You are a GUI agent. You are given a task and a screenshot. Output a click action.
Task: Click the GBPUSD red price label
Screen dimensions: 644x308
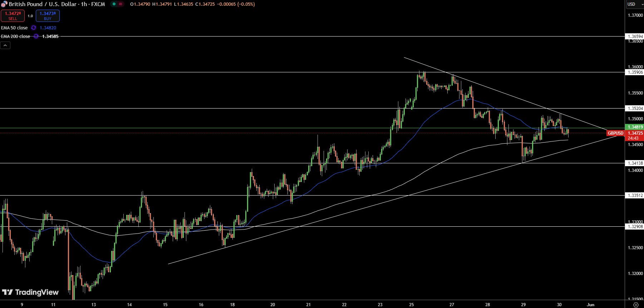point(615,133)
